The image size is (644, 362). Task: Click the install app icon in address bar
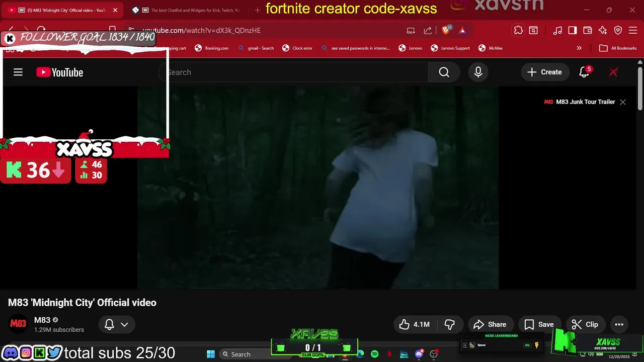411,30
